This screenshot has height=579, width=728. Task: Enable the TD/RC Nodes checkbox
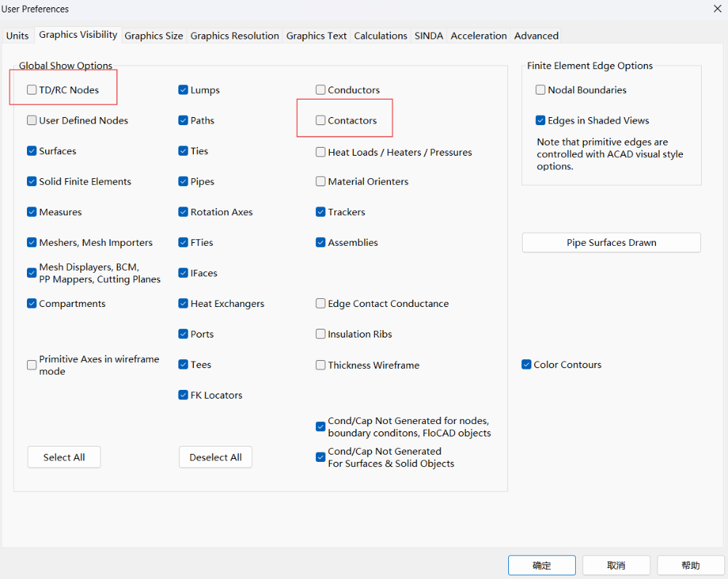point(32,90)
